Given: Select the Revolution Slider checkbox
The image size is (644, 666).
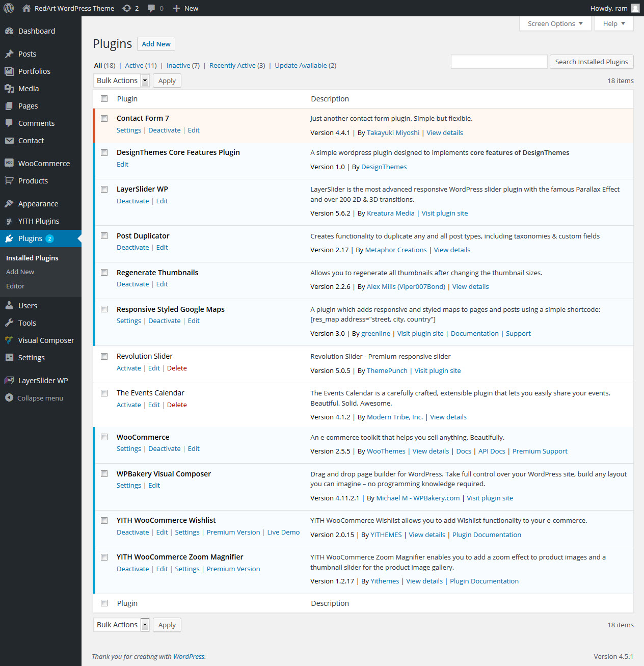Looking at the screenshot, I should [104, 356].
